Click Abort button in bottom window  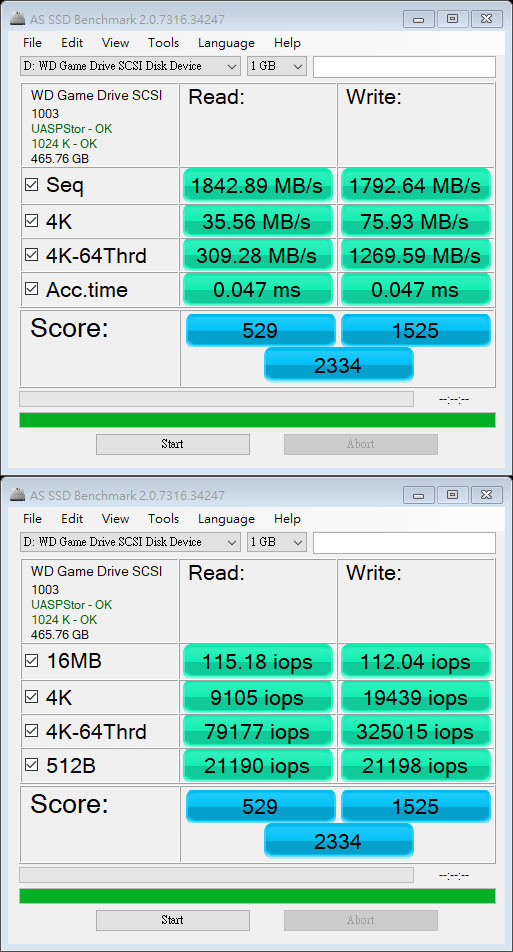click(361, 920)
